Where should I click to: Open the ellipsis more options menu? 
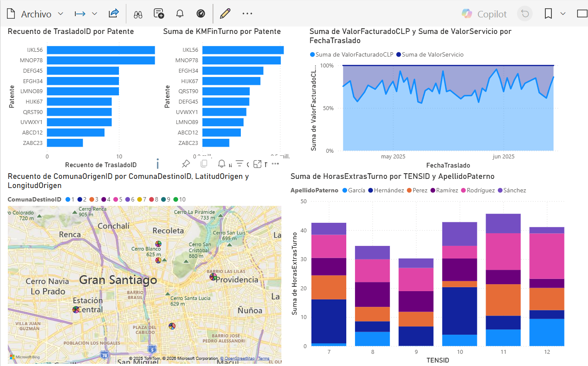pyautogui.click(x=247, y=13)
